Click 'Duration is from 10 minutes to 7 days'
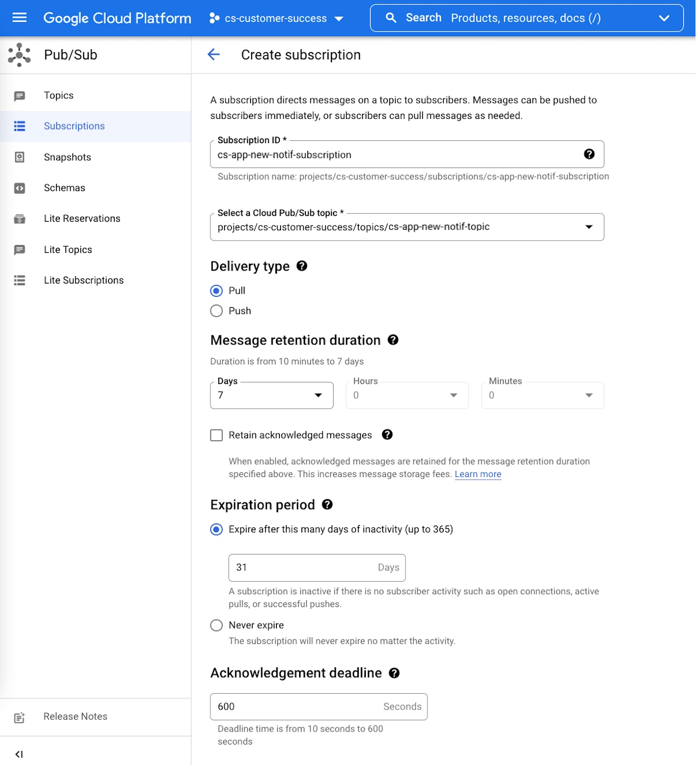This screenshot has height=765, width=700. (287, 362)
